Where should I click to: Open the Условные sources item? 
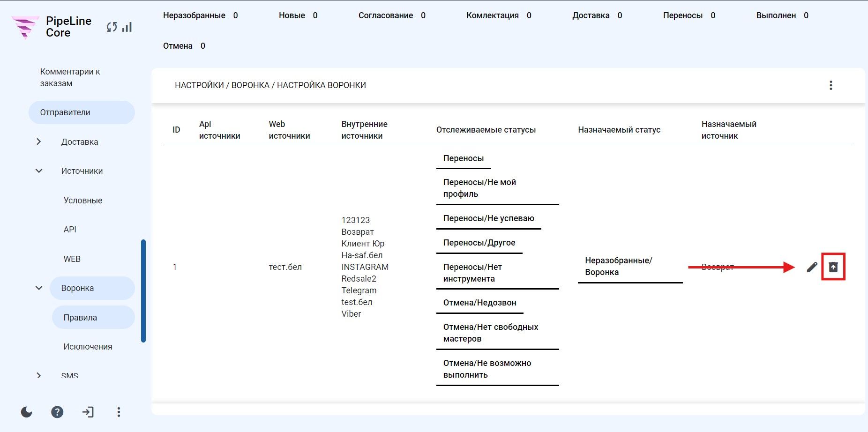[83, 201]
